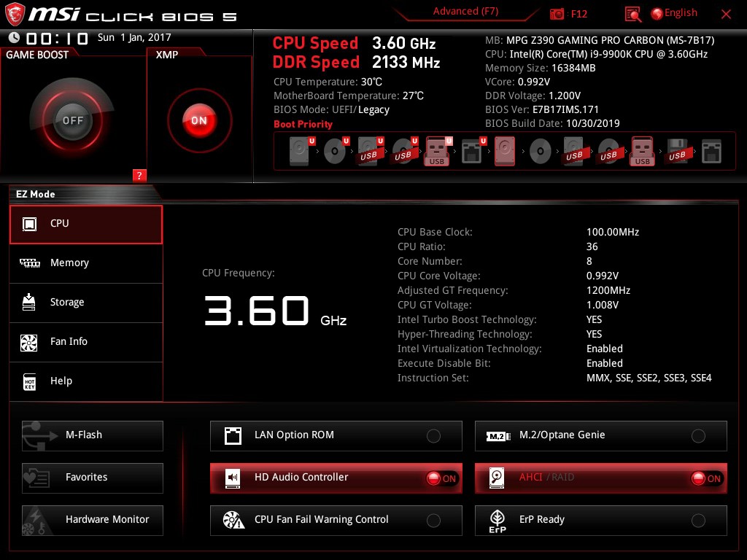Select the UEFI network boot device
Screen dimensions: 747x560
pos(473,151)
